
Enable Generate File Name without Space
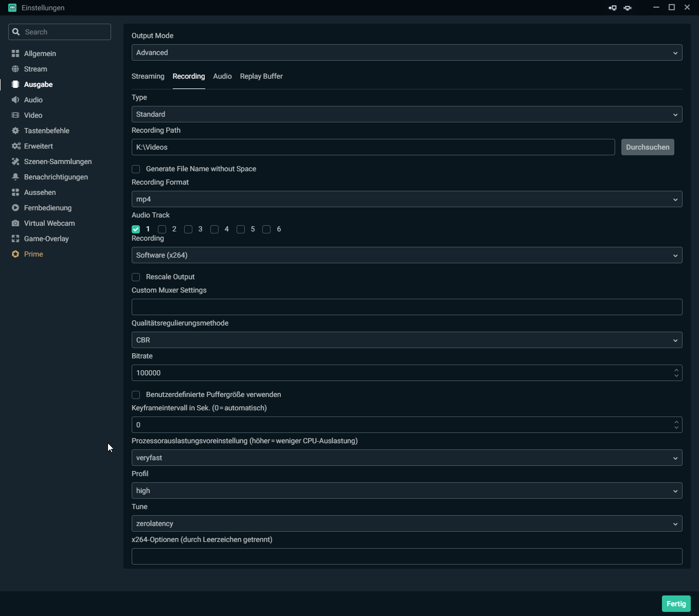click(136, 169)
